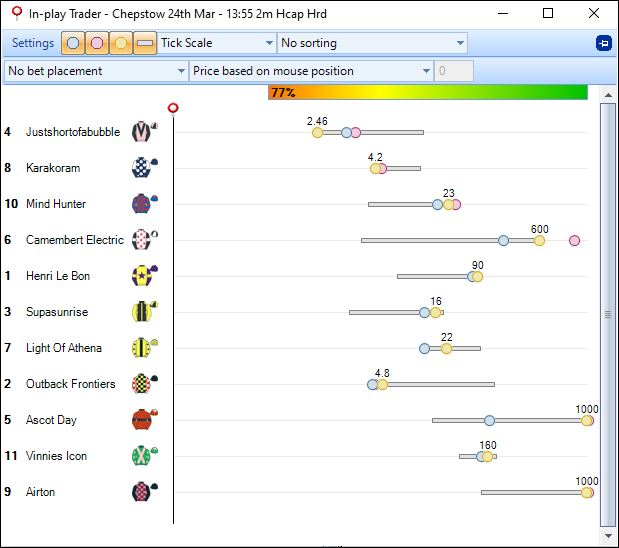Click the Karakoram jockey silks icon
The height and width of the screenshot is (548, 619).
[145, 167]
